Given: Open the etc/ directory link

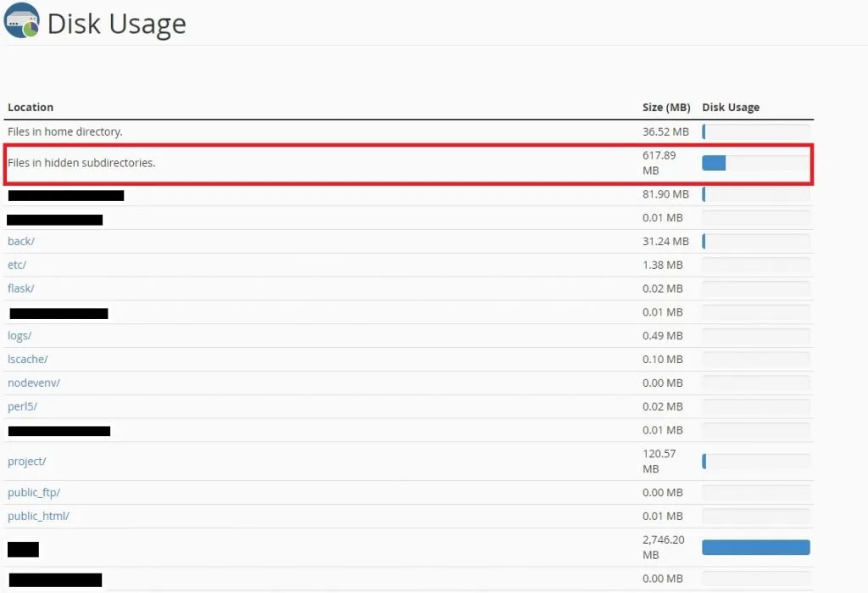Looking at the screenshot, I should [17, 266].
